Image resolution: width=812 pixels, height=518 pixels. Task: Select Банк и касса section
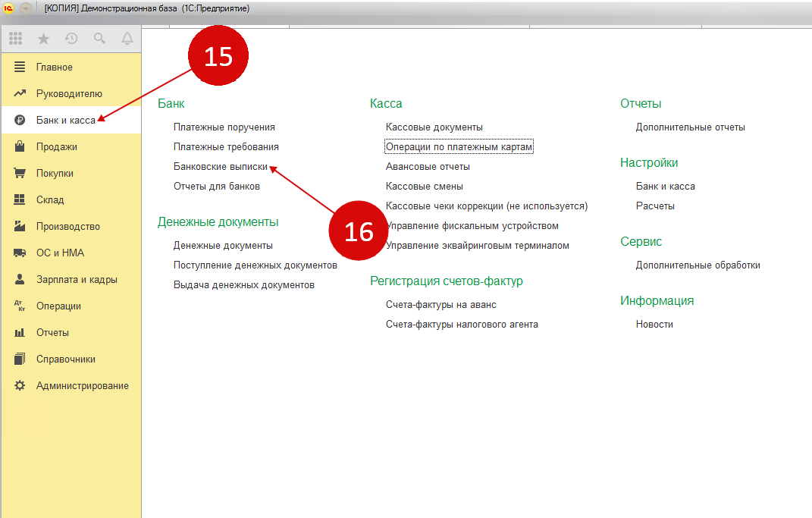click(65, 121)
